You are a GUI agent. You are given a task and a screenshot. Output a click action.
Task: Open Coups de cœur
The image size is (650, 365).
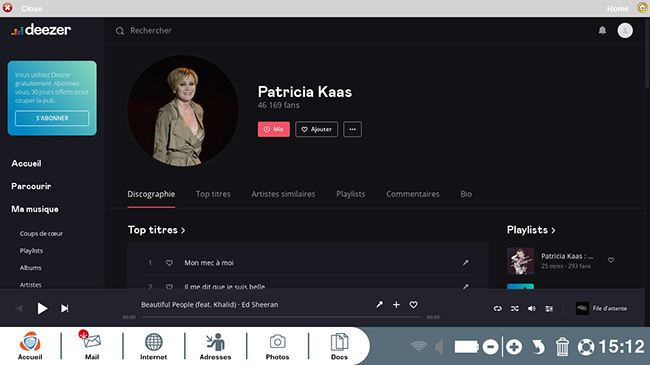pos(41,234)
